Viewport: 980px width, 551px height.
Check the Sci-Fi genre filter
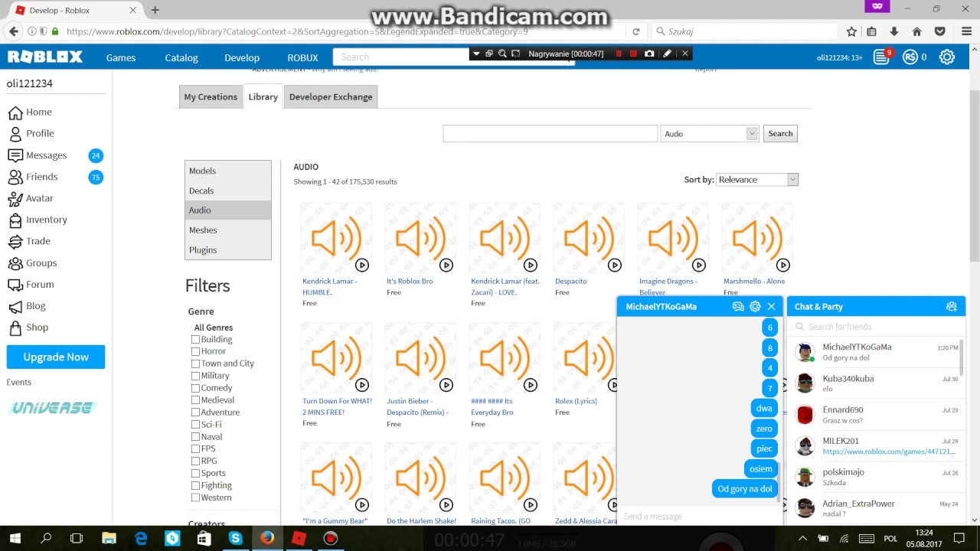click(x=195, y=425)
